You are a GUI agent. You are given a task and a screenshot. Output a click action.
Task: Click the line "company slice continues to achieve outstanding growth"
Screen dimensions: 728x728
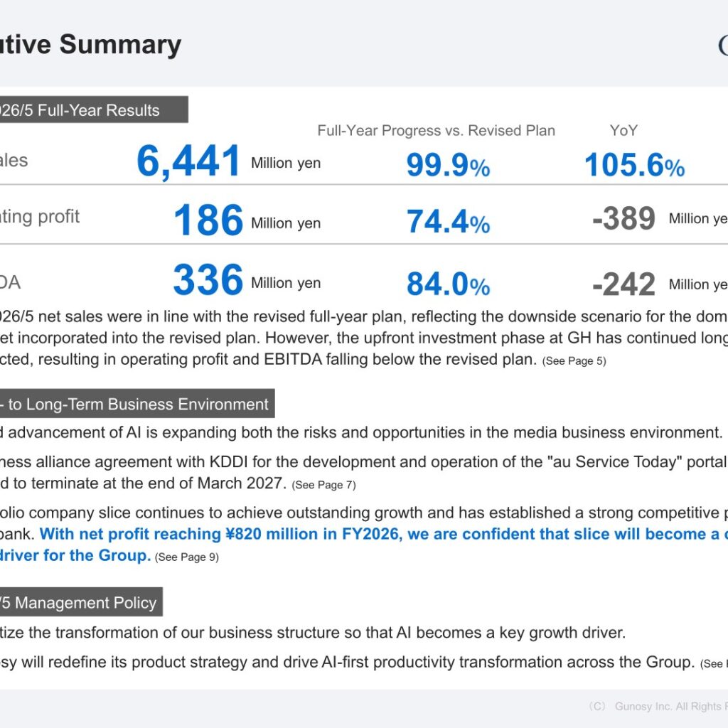pos(364,513)
